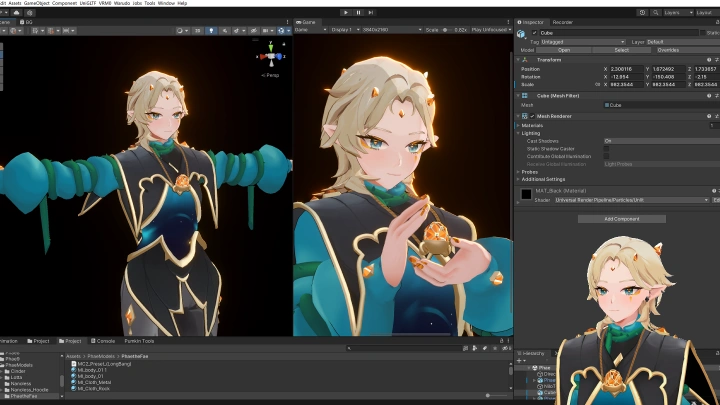Open the Layers dropdown in top toolbar
The image size is (720, 405).
(x=678, y=13)
